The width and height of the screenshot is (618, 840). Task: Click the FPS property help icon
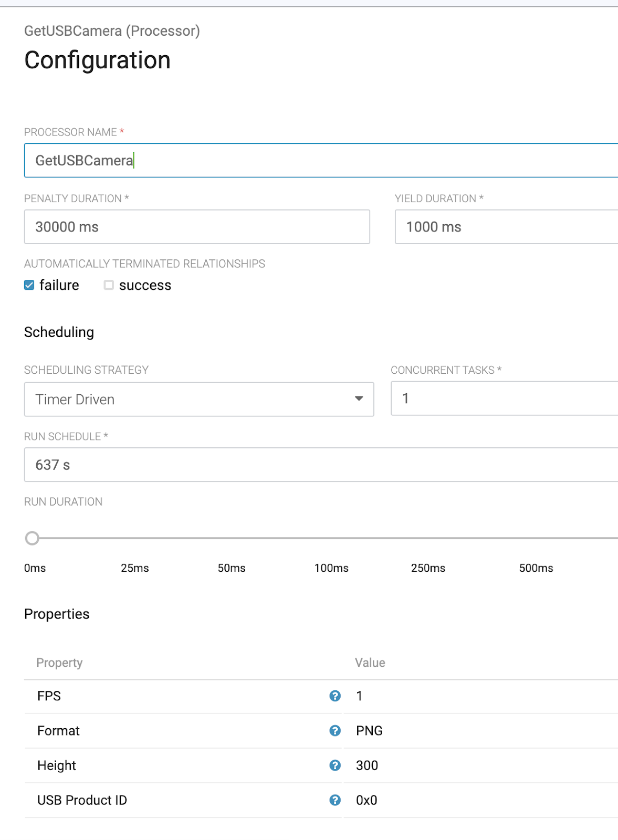coord(335,696)
